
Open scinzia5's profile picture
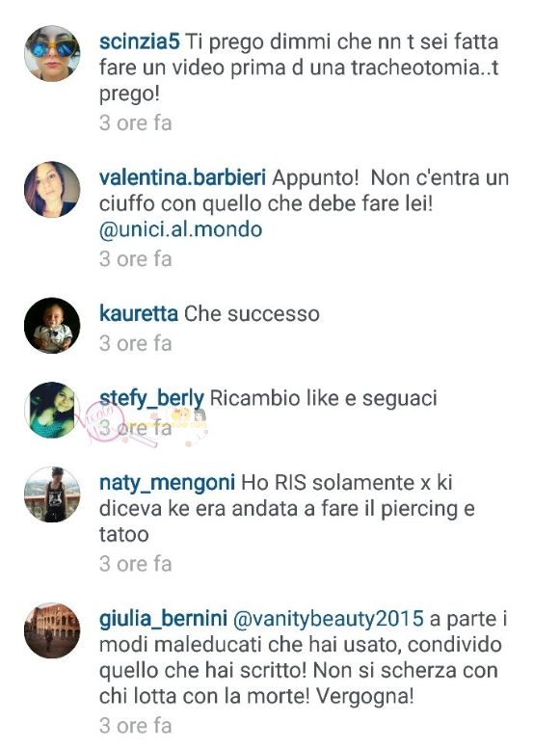pos(52,53)
